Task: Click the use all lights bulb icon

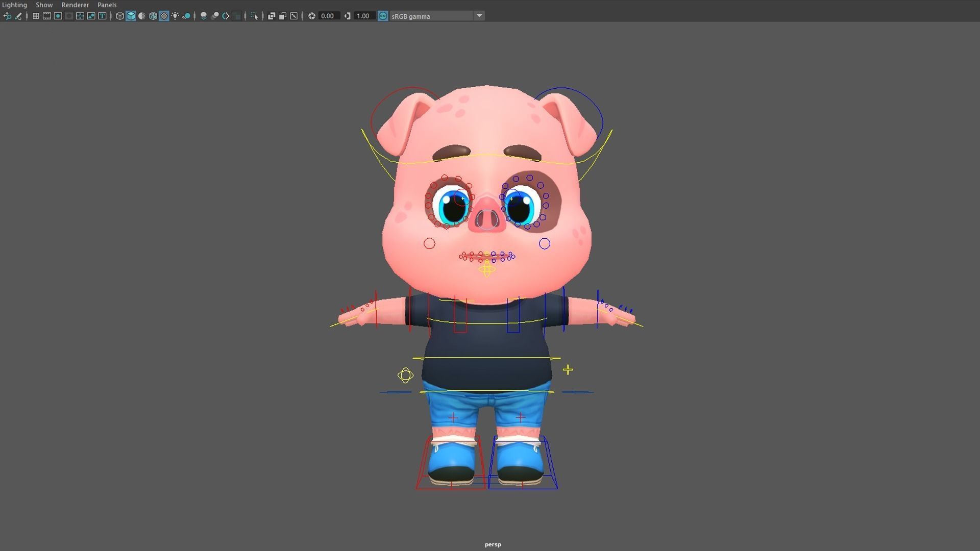Action: 175,16
